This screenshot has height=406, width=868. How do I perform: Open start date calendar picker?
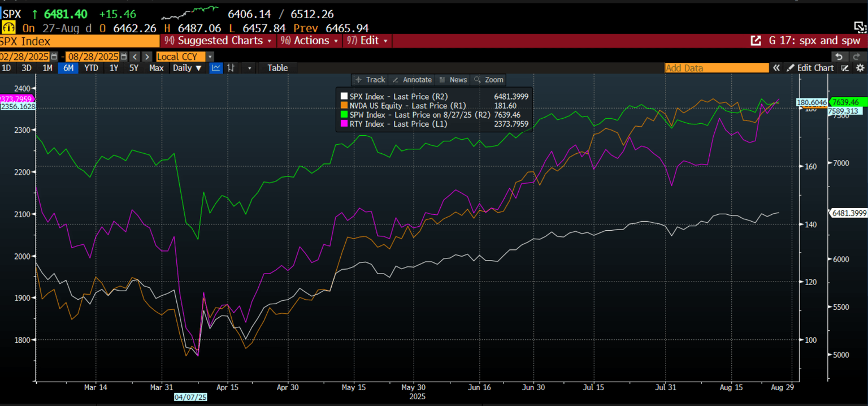point(54,57)
